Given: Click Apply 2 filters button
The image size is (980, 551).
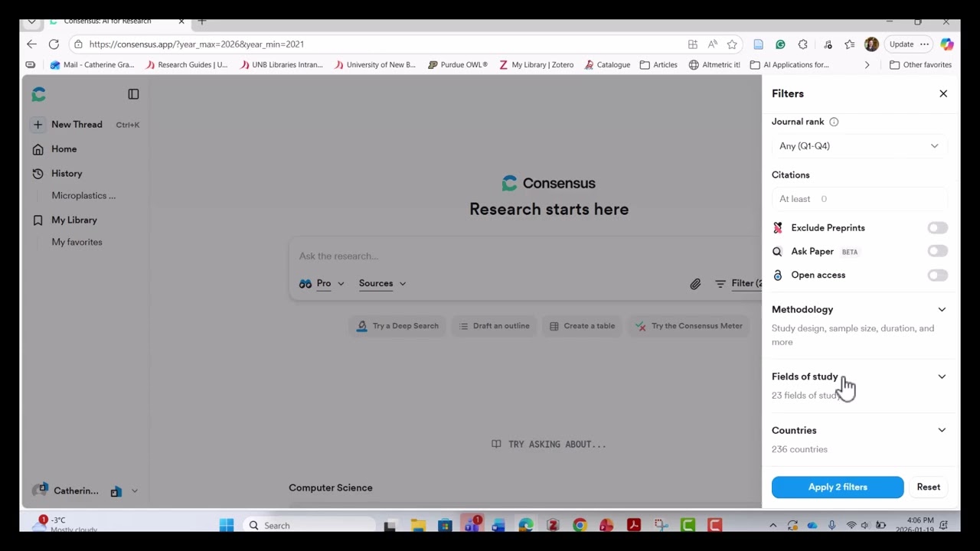Looking at the screenshot, I should coord(838,487).
